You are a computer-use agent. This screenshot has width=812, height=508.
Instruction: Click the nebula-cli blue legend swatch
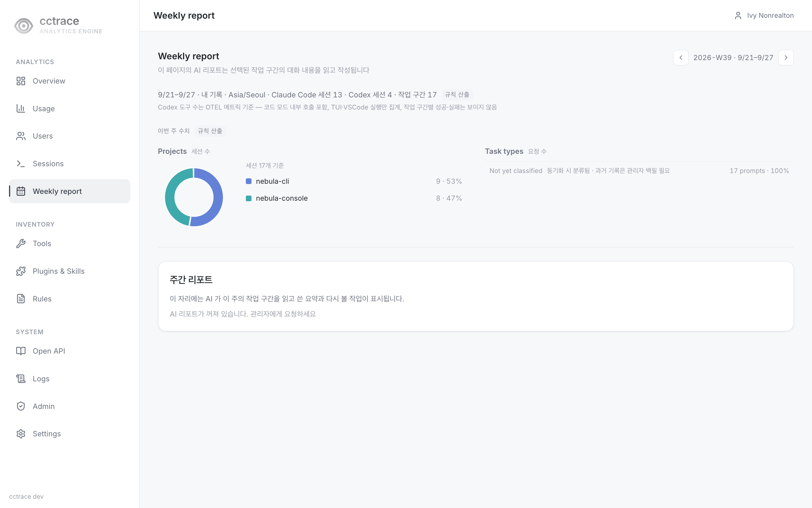click(x=249, y=181)
